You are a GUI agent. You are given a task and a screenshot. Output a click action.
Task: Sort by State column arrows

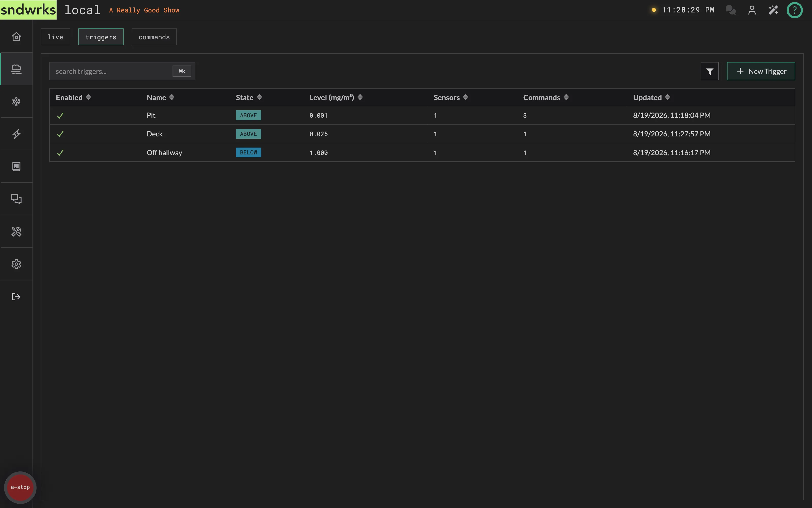point(259,98)
